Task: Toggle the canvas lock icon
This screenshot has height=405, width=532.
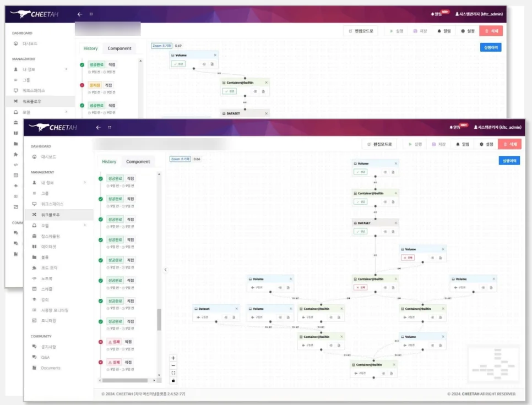Action: tap(173, 380)
